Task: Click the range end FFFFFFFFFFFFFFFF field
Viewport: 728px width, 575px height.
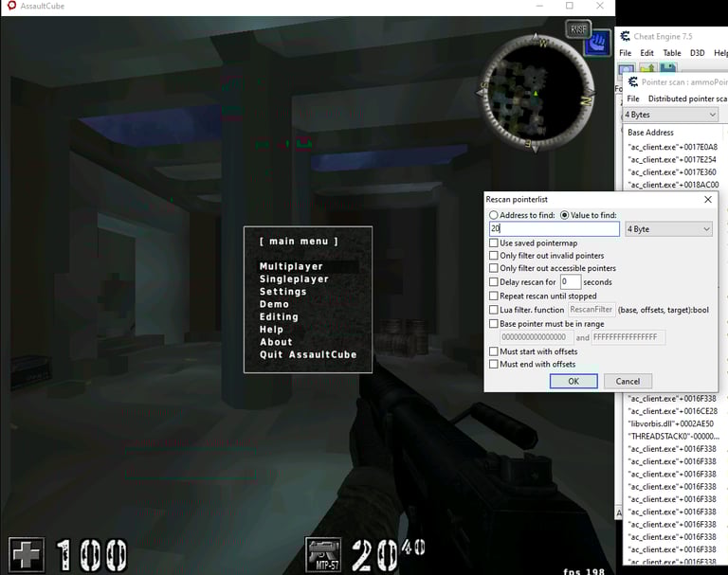Action: click(628, 337)
